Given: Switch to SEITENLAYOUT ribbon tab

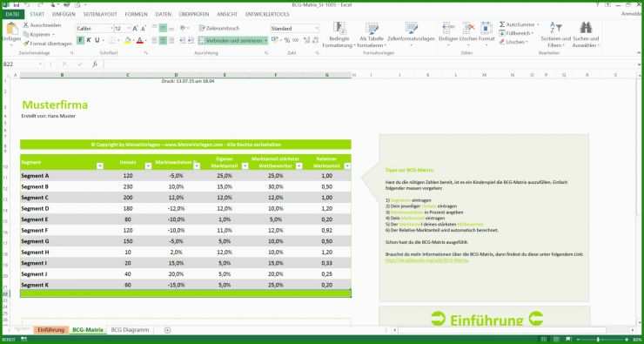Looking at the screenshot, I should pyautogui.click(x=100, y=14).
